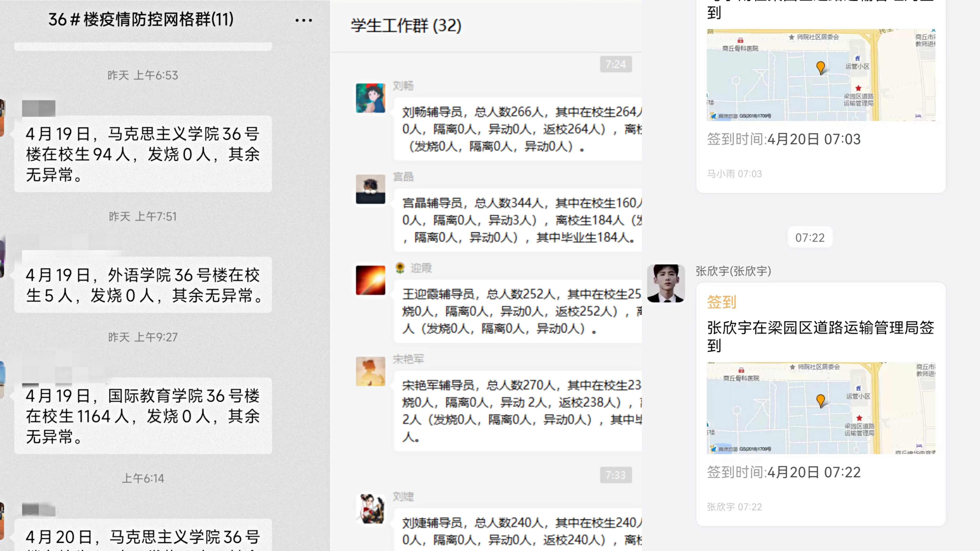The width and height of the screenshot is (980, 551).
Task: Select the 马克思主义学院 94人 message bubble
Action: (x=143, y=154)
